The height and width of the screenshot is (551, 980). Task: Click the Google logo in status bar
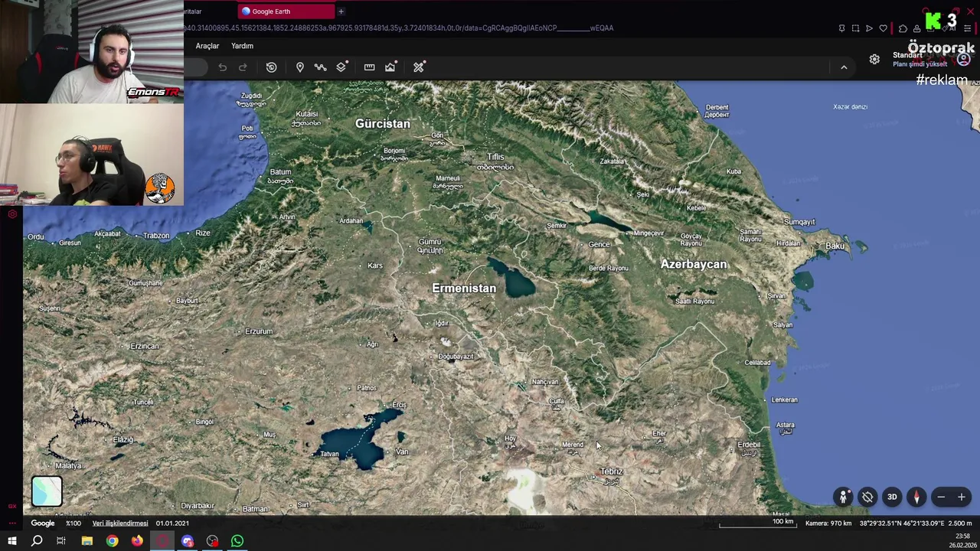pos(43,523)
